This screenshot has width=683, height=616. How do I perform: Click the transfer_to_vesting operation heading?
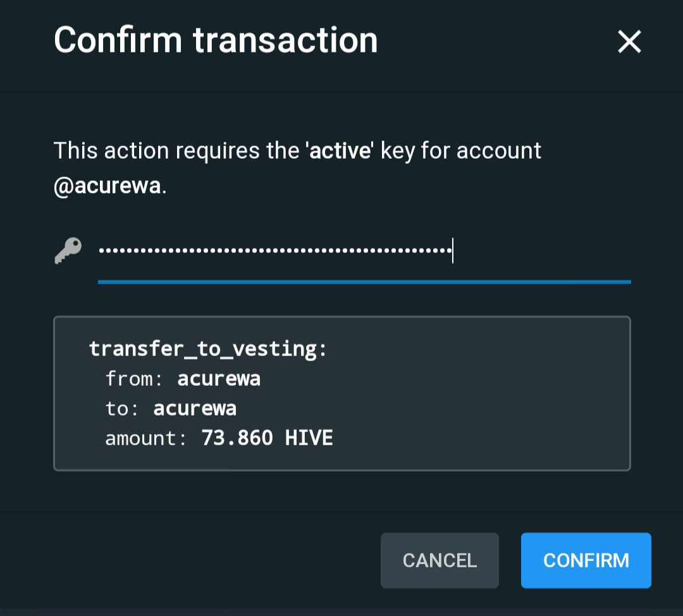click(x=207, y=348)
